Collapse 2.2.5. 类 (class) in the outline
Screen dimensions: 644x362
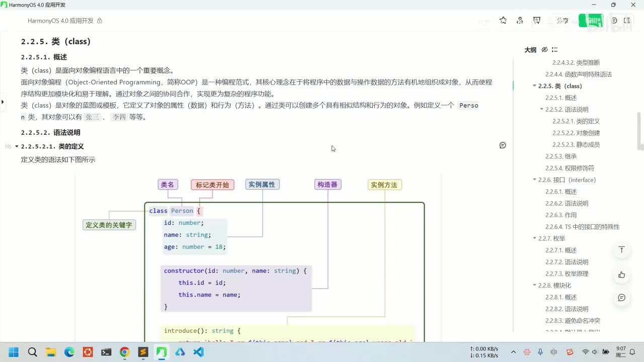[x=534, y=86]
